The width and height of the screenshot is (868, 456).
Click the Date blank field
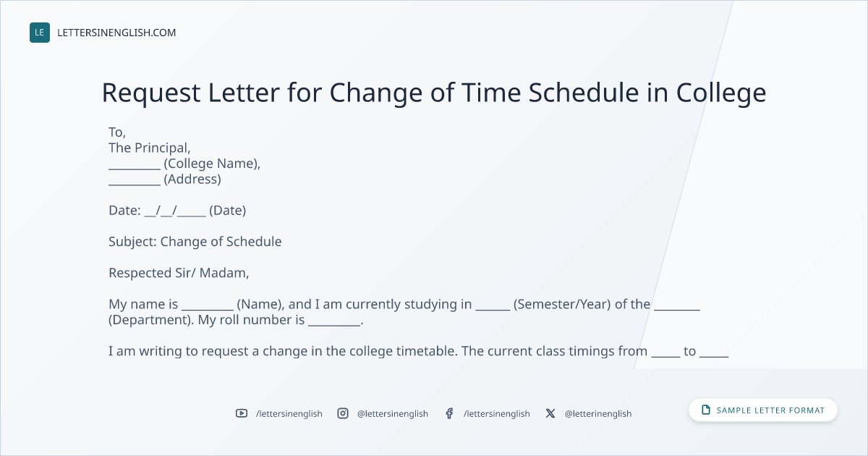(x=175, y=211)
